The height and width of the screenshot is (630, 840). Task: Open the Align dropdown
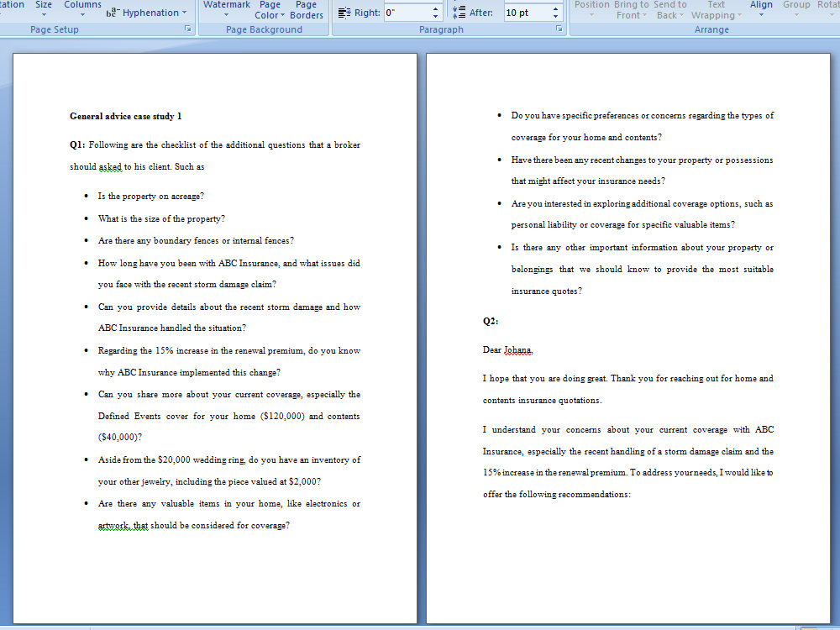[761, 9]
